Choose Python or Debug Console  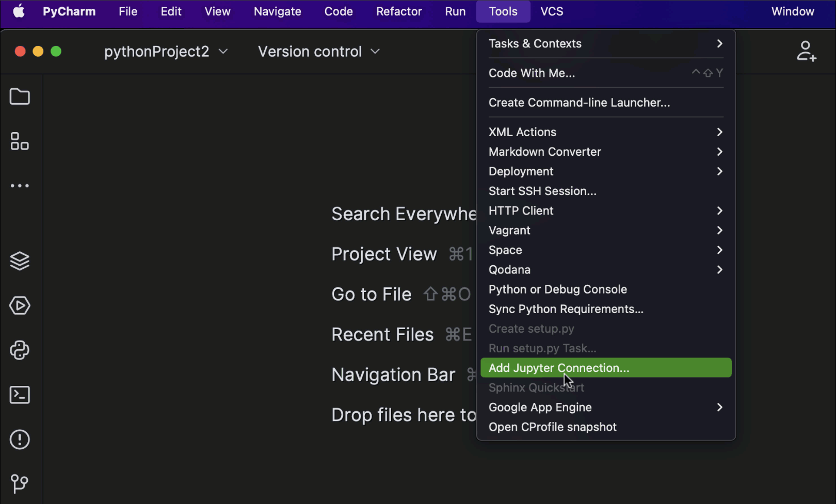point(557,289)
